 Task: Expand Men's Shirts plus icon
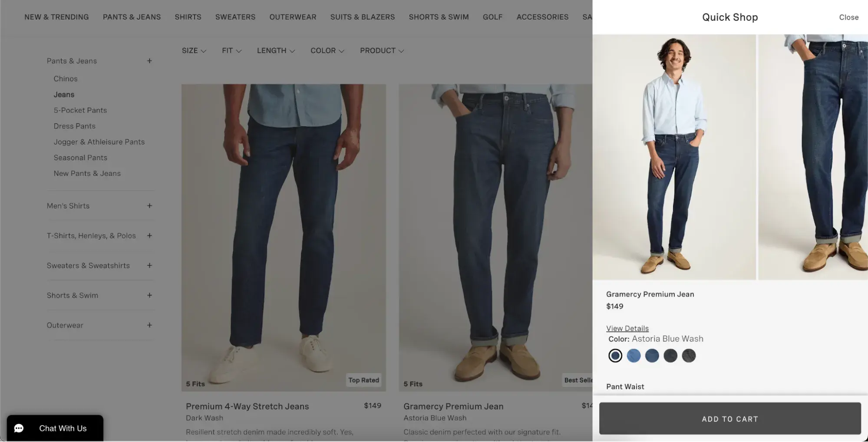149,206
